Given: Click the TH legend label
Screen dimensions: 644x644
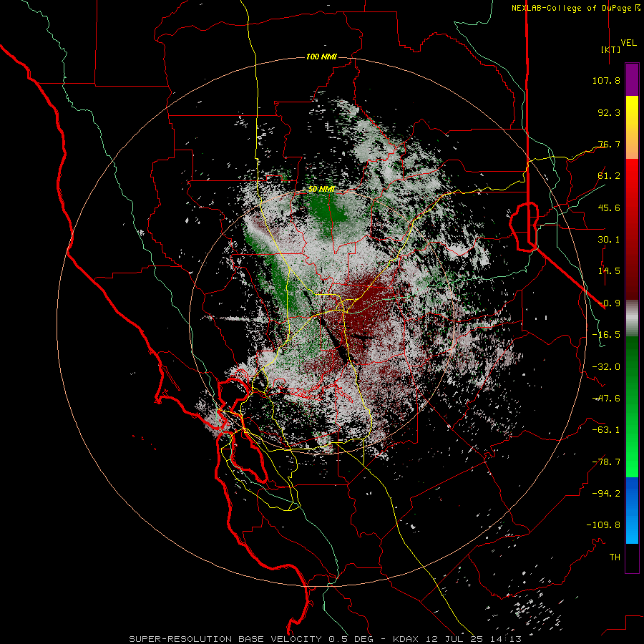Looking at the screenshot, I should [615, 557].
